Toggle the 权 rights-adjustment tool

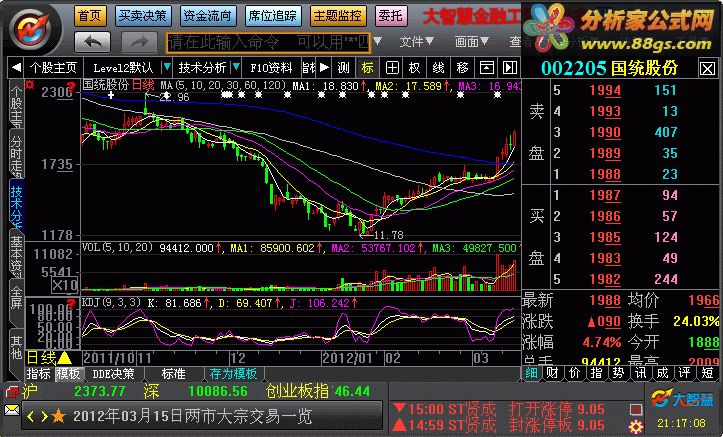click(415, 68)
